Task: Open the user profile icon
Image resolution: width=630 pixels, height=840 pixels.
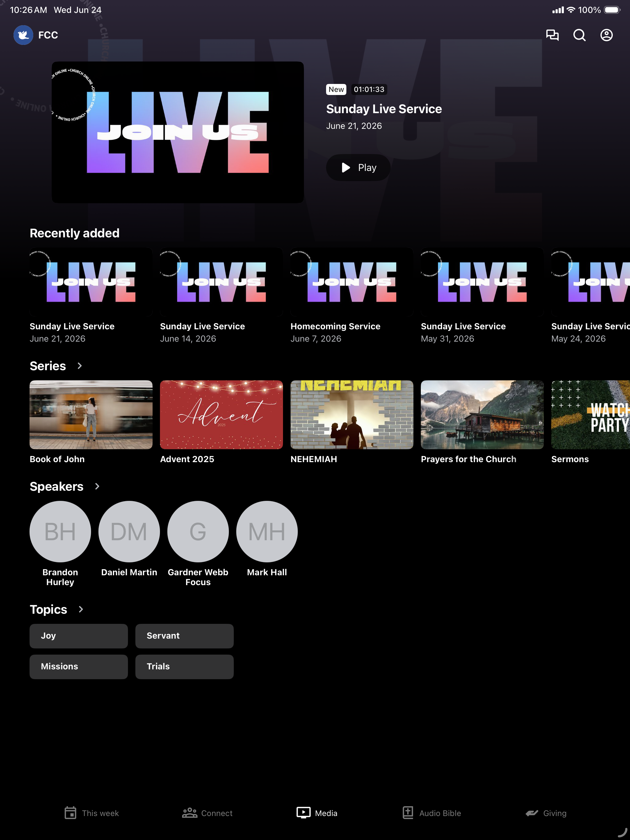Action: point(606,35)
